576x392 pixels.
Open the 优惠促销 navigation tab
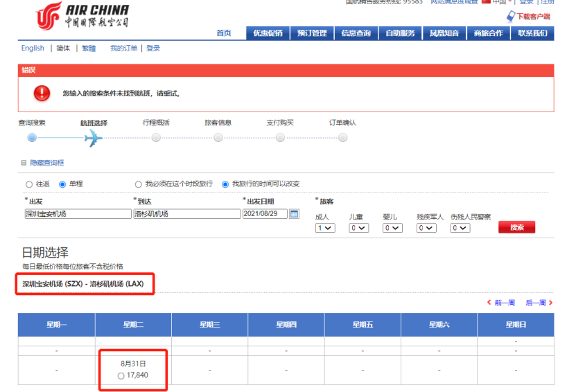tap(268, 33)
